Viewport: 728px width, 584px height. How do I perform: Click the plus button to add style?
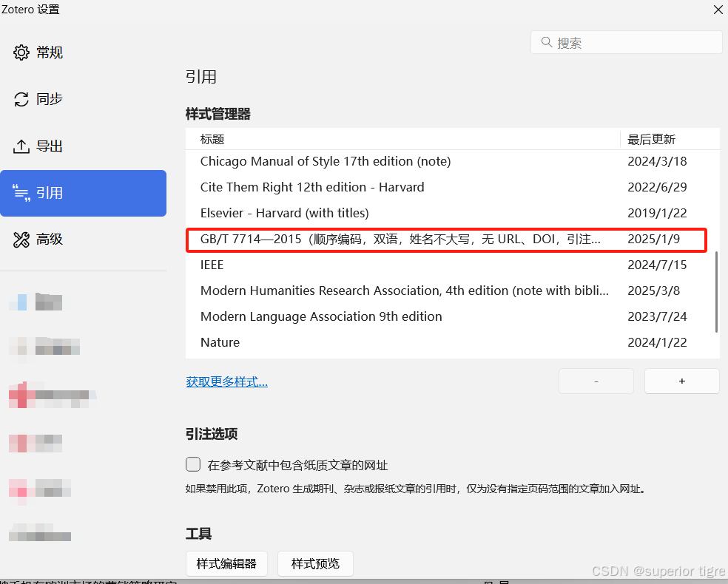pyautogui.click(x=682, y=381)
